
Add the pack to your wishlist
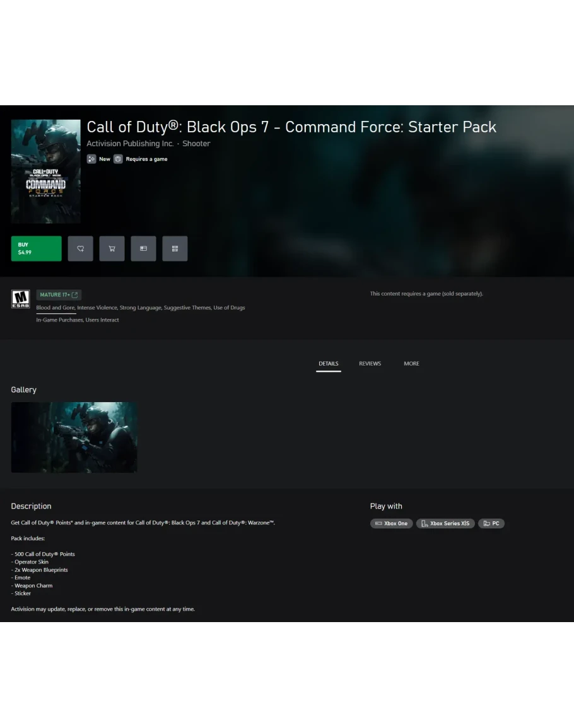point(80,248)
